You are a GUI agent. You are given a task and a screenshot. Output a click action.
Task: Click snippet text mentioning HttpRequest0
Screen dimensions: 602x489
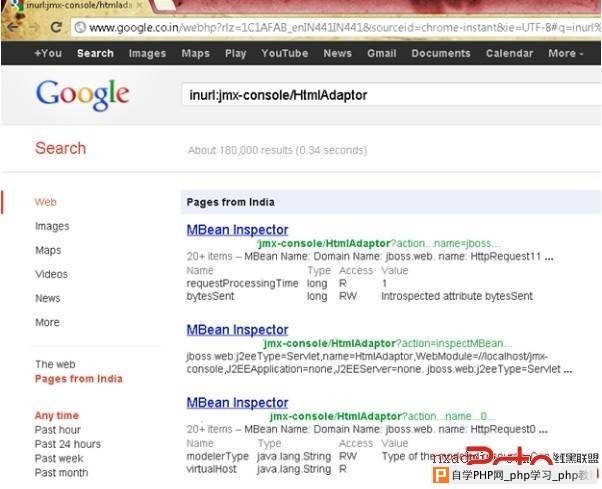(x=367, y=429)
